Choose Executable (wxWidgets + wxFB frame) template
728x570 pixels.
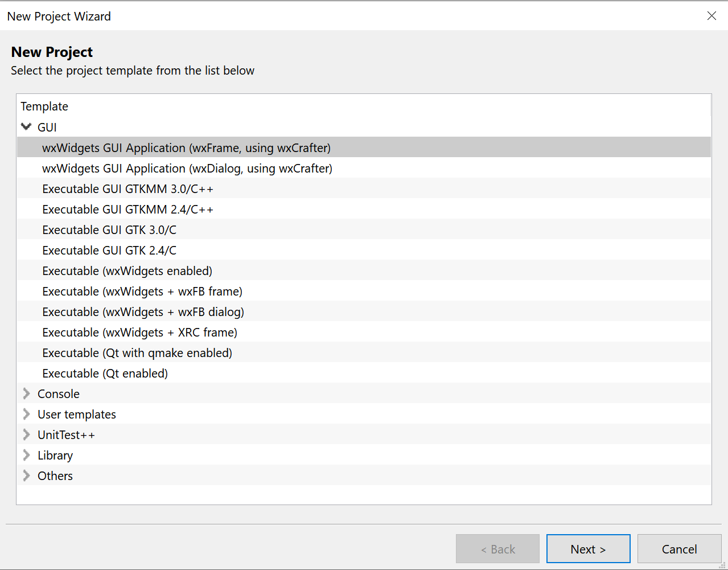click(x=142, y=291)
